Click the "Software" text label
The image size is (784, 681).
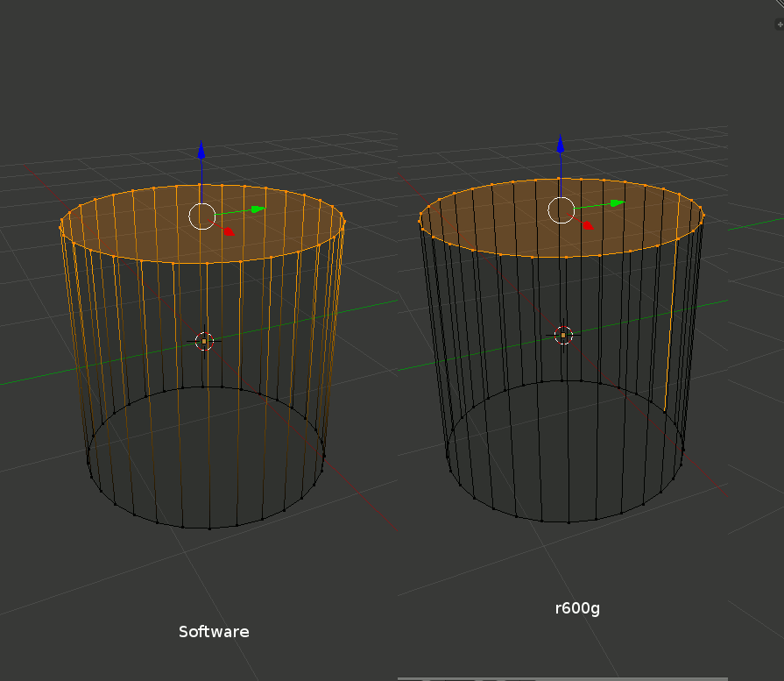tap(214, 631)
